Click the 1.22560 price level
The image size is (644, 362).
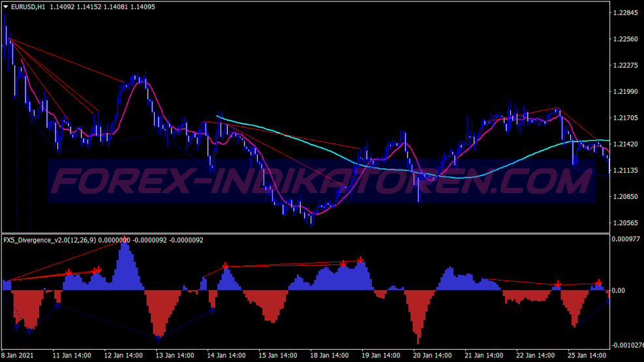pyautogui.click(x=626, y=39)
